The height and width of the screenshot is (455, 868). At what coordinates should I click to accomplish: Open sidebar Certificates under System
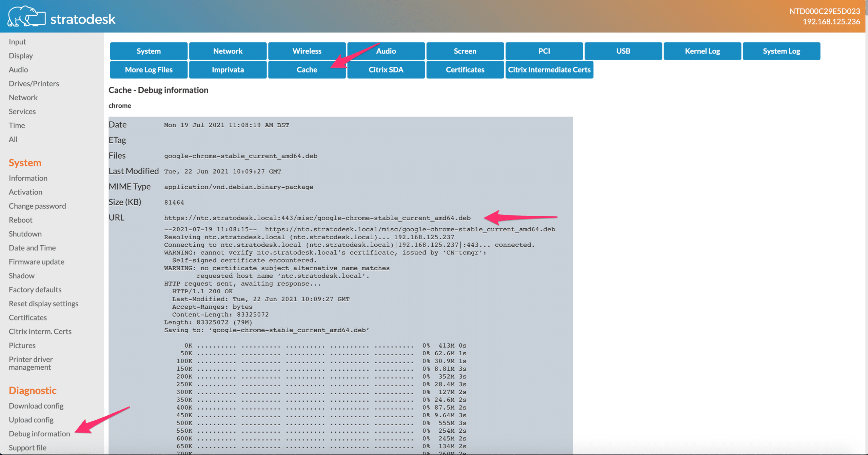point(28,317)
